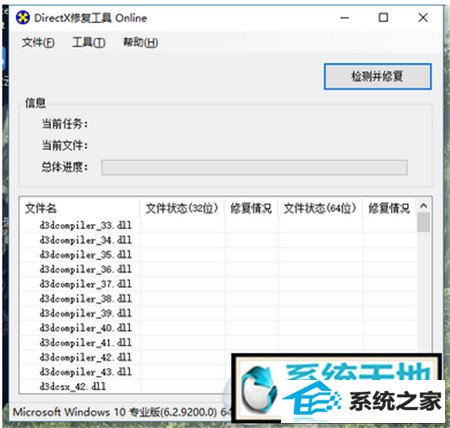450x428 pixels.
Task: Maximize the DirectX repair tool window
Action: [383, 18]
